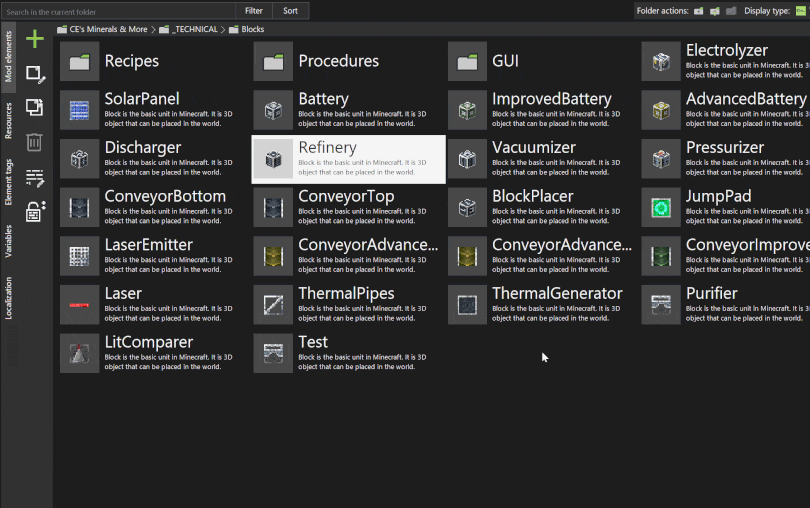
Task: Select the ImprovedBattery block icon
Action: pyautogui.click(x=468, y=111)
